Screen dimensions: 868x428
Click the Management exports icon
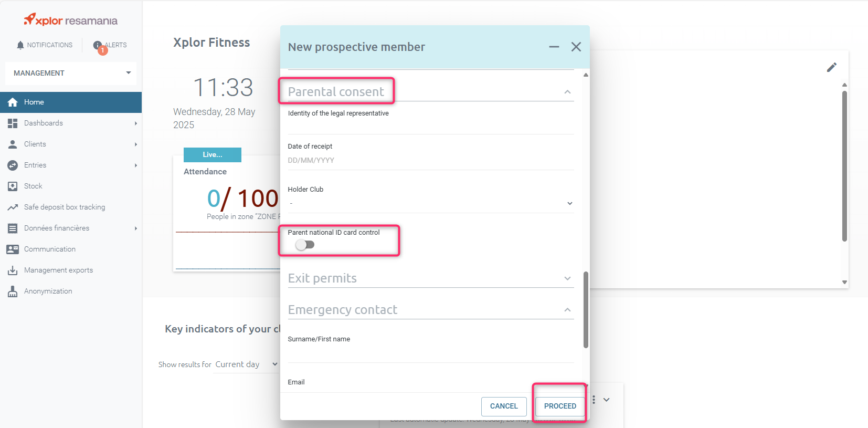(x=13, y=270)
